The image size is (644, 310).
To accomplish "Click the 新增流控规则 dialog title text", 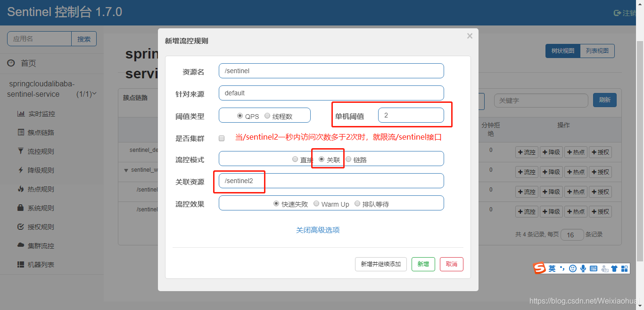I will [186, 41].
